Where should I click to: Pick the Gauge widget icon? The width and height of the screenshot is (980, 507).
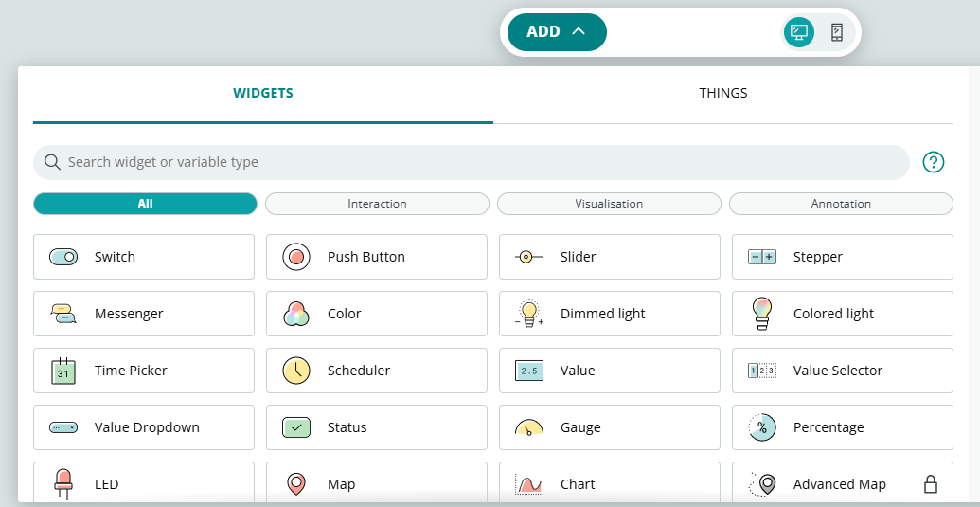(x=529, y=427)
